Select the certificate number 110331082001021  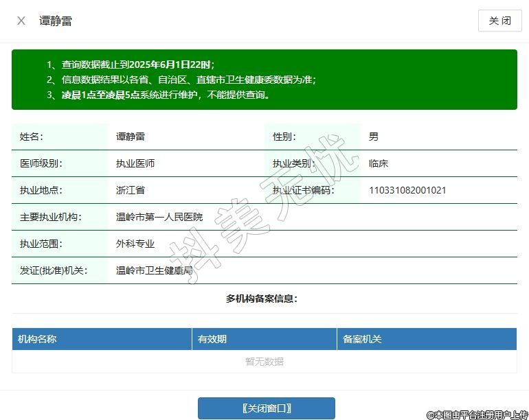(x=407, y=190)
